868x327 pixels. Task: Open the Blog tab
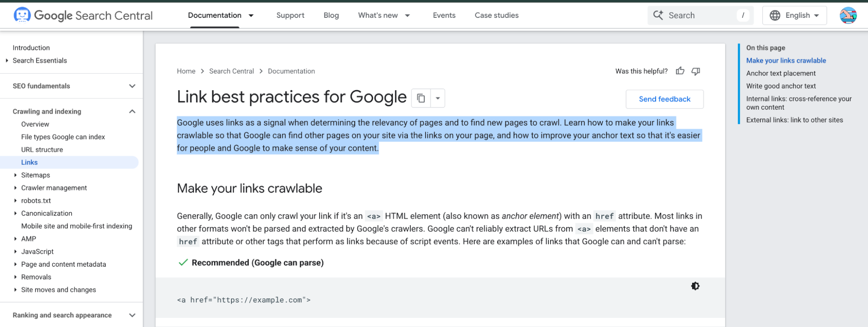331,15
